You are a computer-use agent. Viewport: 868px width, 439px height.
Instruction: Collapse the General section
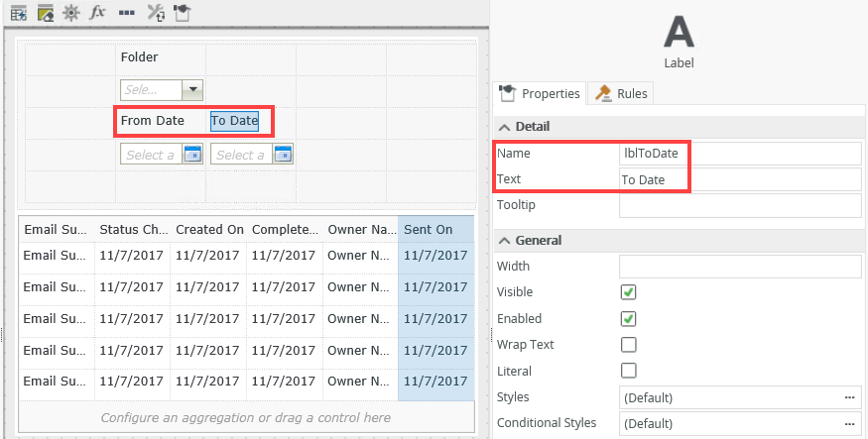point(505,240)
